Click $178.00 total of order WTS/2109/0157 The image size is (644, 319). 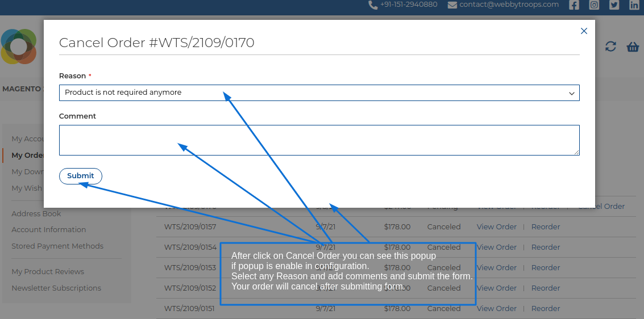click(397, 226)
